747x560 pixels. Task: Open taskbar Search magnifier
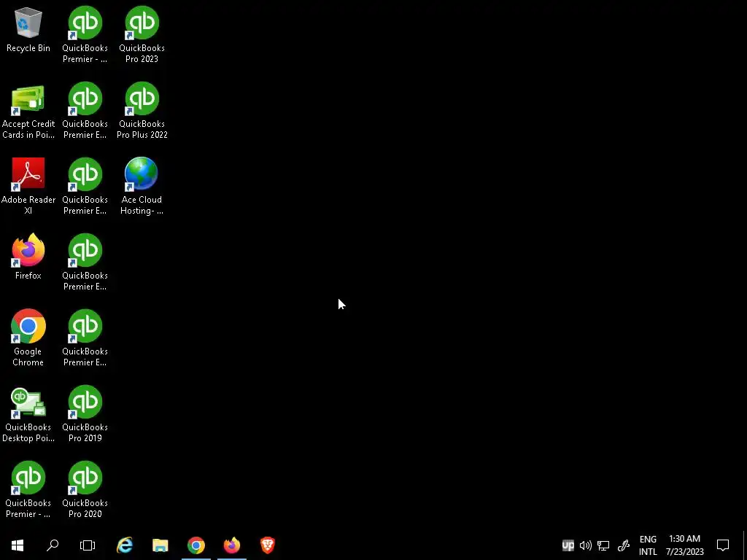click(53, 545)
